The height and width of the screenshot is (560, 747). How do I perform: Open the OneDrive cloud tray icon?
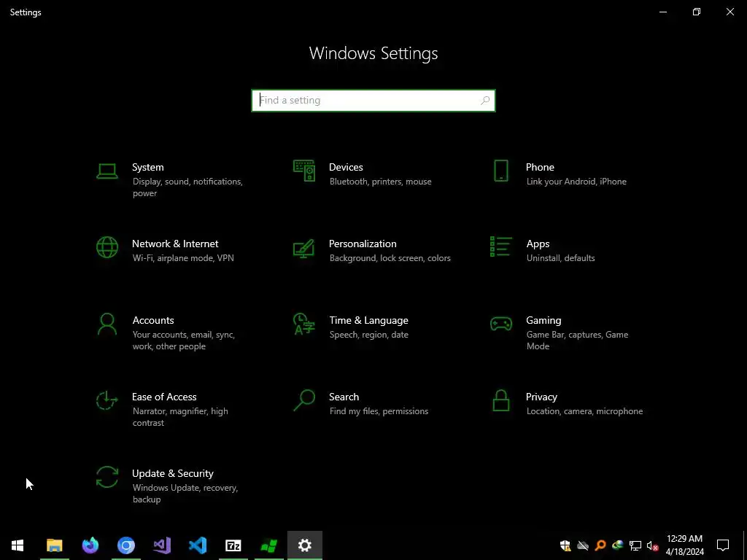pyautogui.click(x=583, y=545)
